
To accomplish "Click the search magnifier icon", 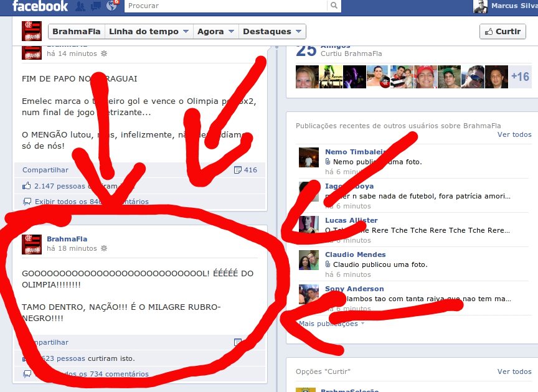I will pyautogui.click(x=335, y=6).
